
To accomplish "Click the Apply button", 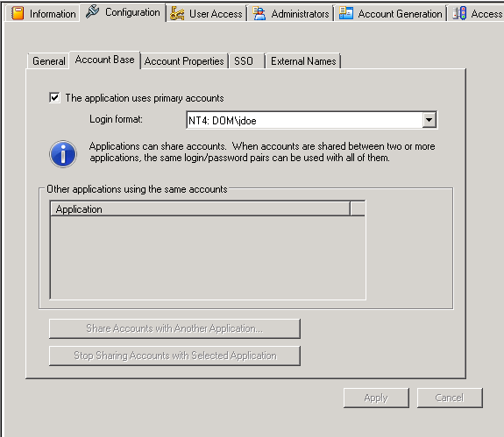I will 376,398.
